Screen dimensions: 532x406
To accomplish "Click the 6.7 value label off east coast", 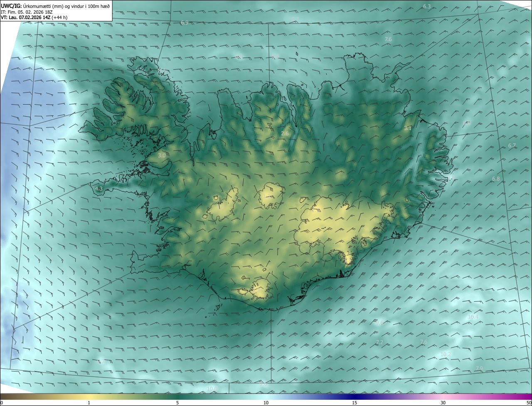I will [x=512, y=146].
